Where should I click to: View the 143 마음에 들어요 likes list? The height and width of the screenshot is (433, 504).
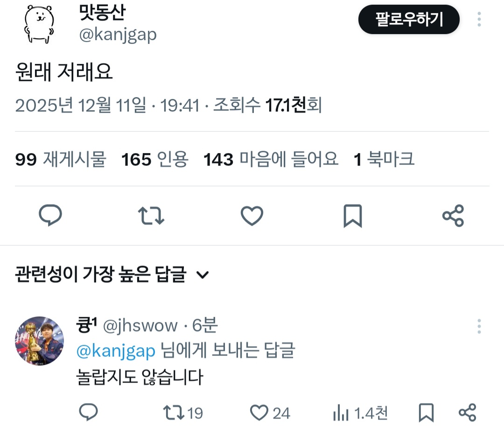coord(271,159)
